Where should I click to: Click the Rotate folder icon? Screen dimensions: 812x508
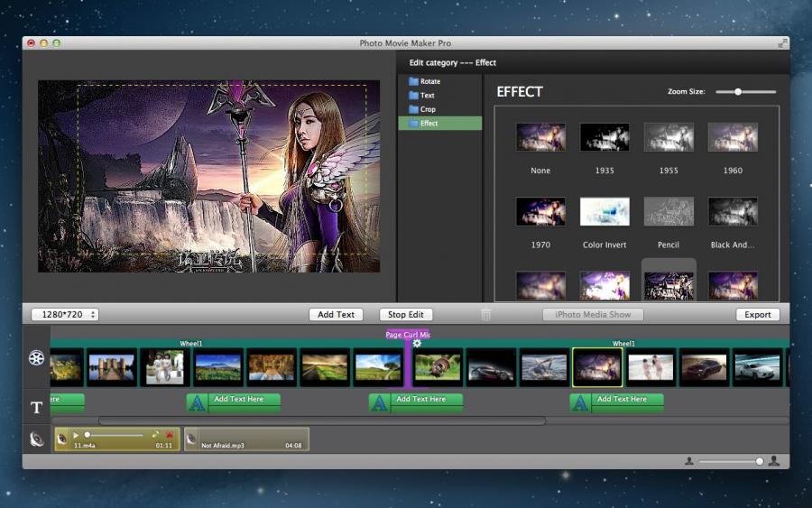coord(413,81)
